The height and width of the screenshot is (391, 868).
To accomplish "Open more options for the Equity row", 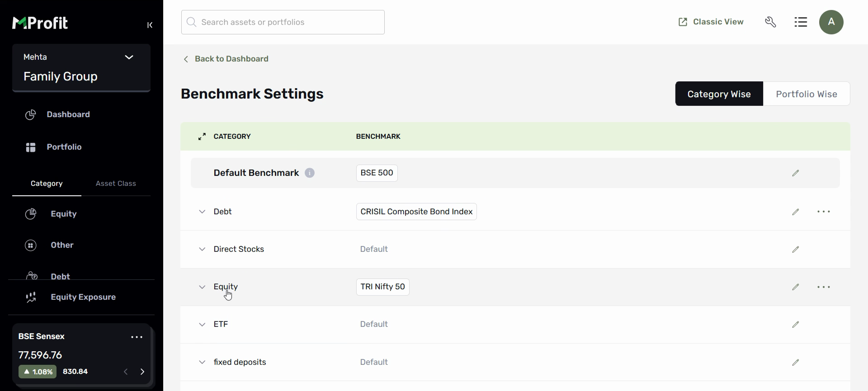I will click(x=823, y=287).
